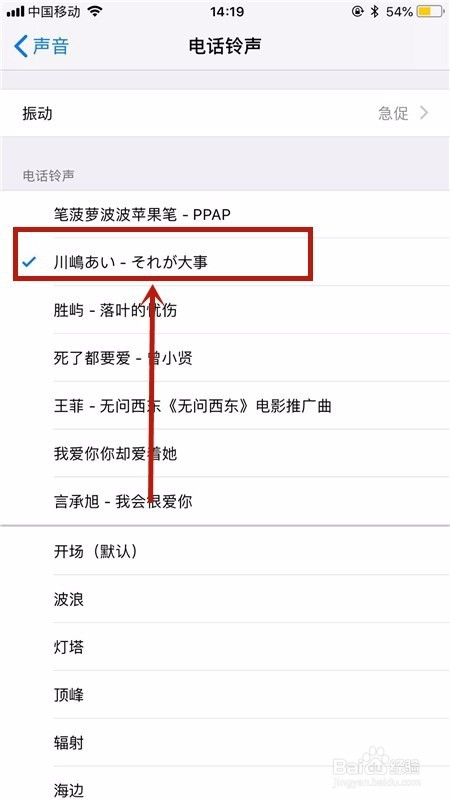Open vibration options via 急促 chevron

(x=424, y=113)
